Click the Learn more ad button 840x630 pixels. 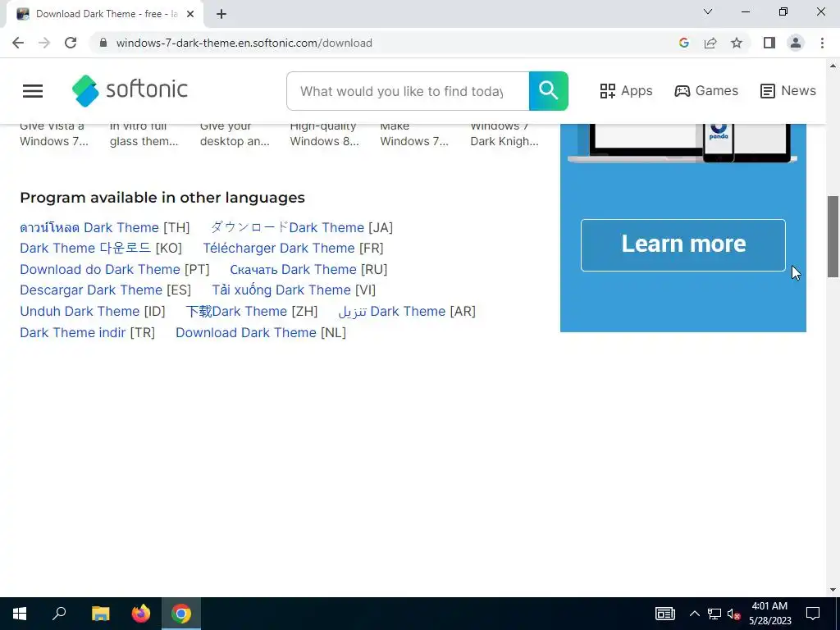[683, 244]
